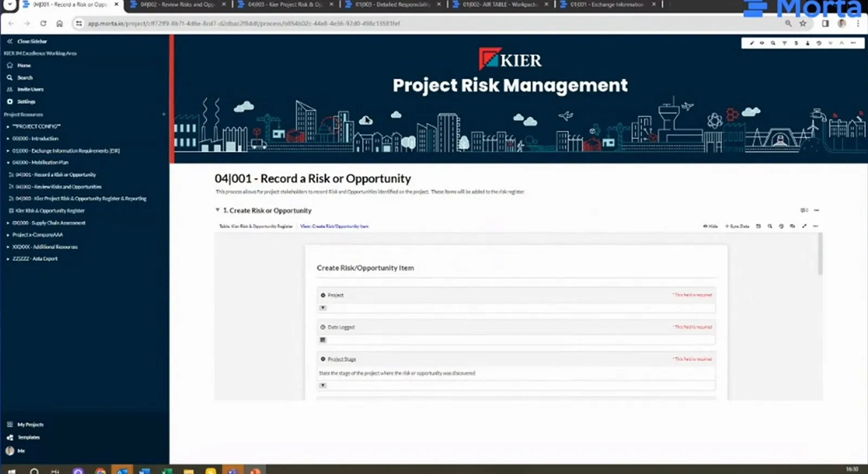Viewport: 868px width, 474px height.
Task: Click the expand fullscreen icon in table toolbar
Action: click(x=804, y=226)
